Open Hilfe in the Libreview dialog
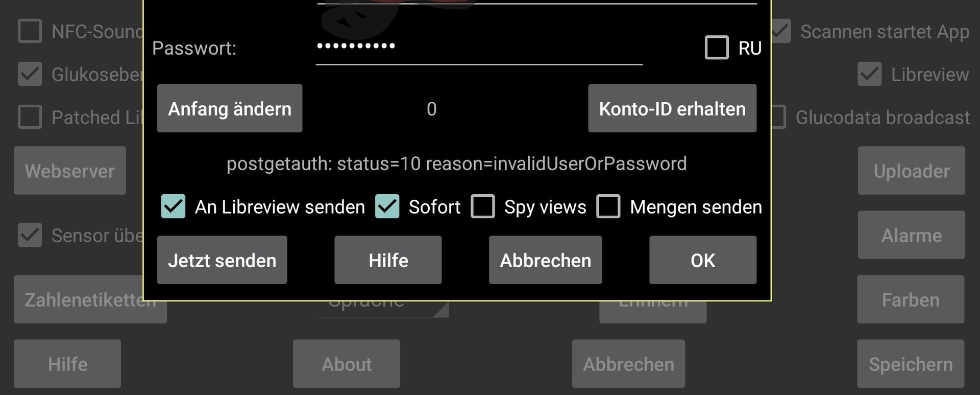This screenshot has height=395, width=980. coord(388,260)
